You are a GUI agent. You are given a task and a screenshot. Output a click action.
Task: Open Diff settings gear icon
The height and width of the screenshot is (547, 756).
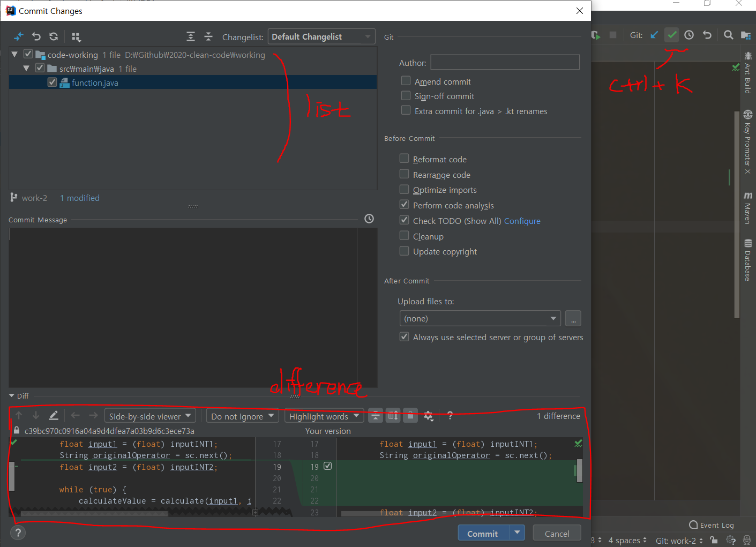[x=429, y=416]
